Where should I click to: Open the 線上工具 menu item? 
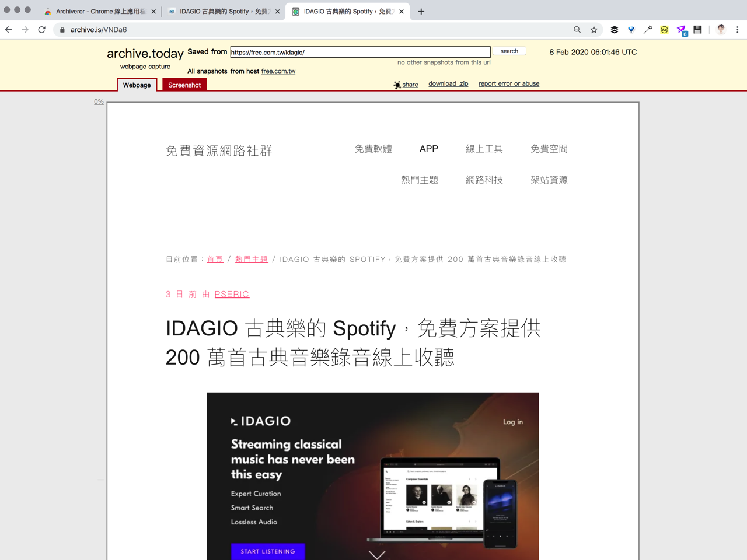tap(484, 149)
